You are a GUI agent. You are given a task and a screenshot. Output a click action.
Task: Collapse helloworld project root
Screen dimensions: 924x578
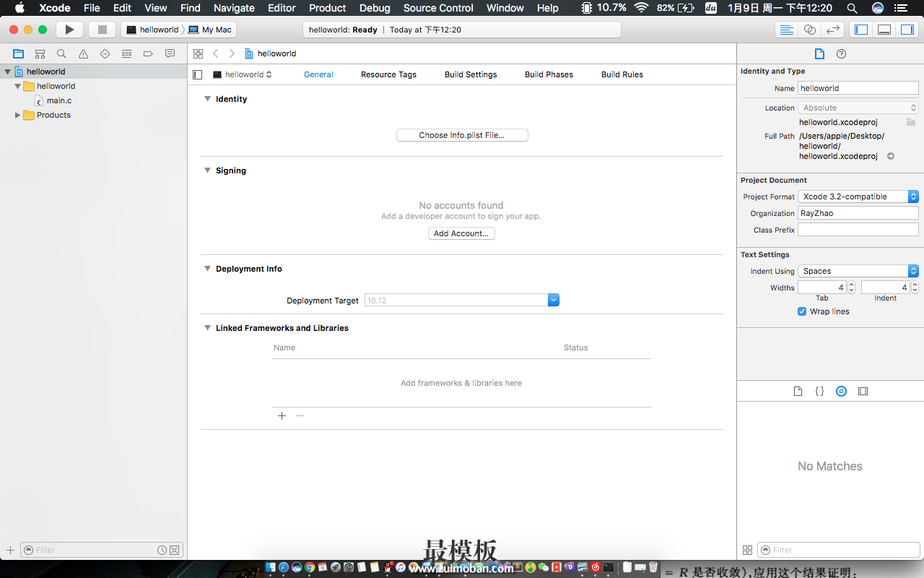[x=8, y=72]
